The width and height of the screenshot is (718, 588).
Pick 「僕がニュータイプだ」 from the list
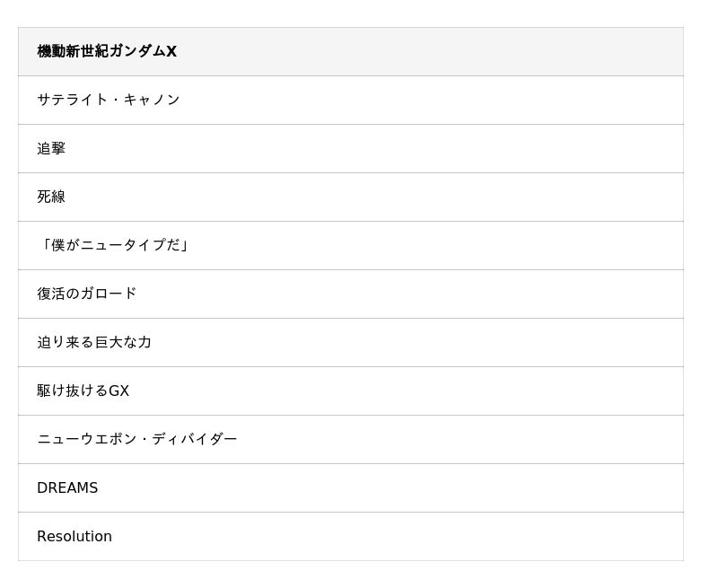click(x=113, y=245)
